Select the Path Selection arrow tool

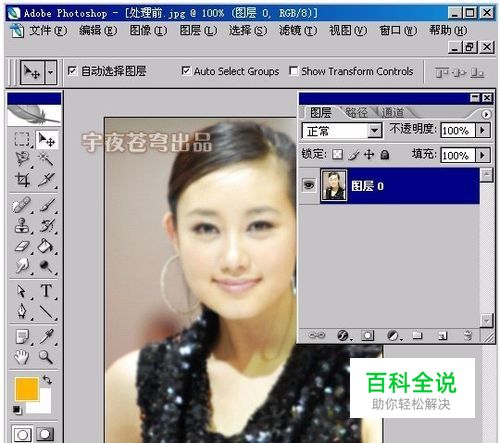point(22,291)
